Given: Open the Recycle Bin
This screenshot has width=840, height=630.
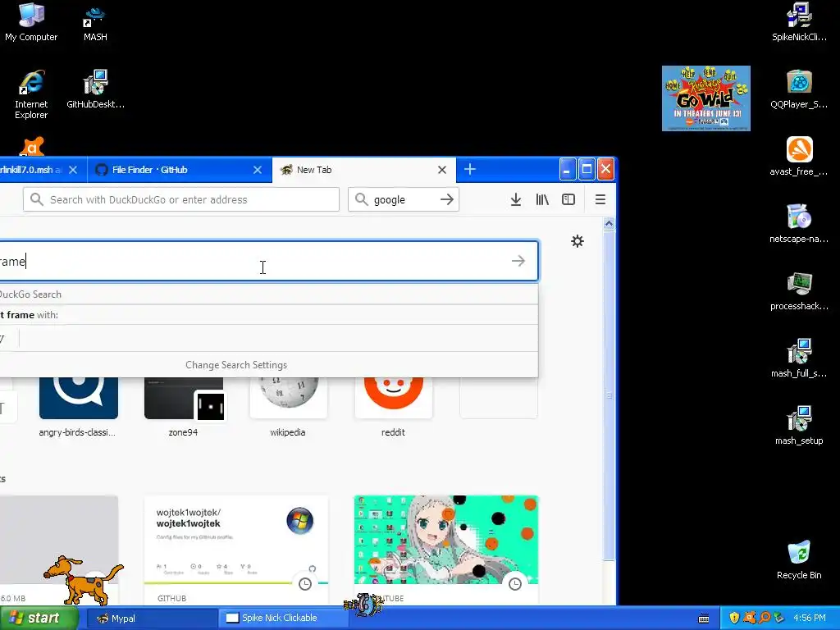Looking at the screenshot, I should coord(799,559).
